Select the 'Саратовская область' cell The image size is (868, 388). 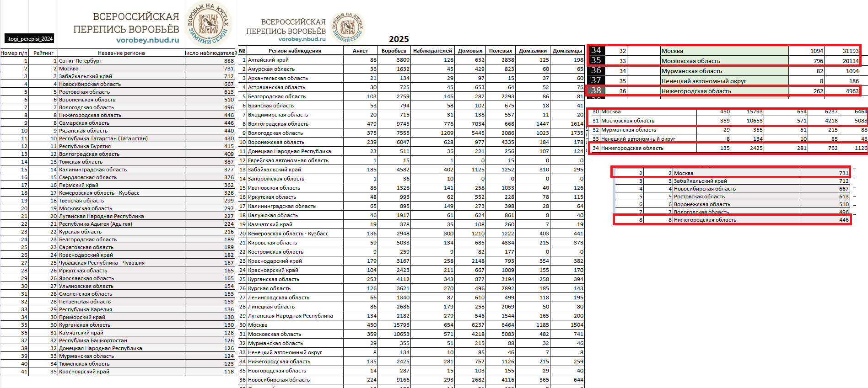(121, 247)
